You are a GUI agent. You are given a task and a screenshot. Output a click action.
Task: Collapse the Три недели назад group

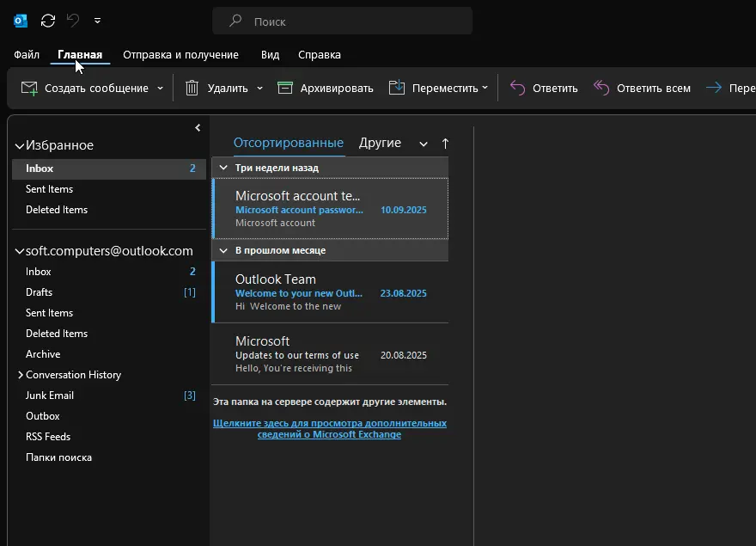click(223, 168)
